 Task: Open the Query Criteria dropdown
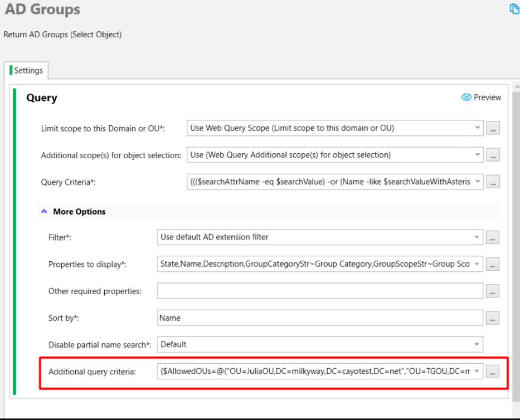pyautogui.click(x=335, y=182)
